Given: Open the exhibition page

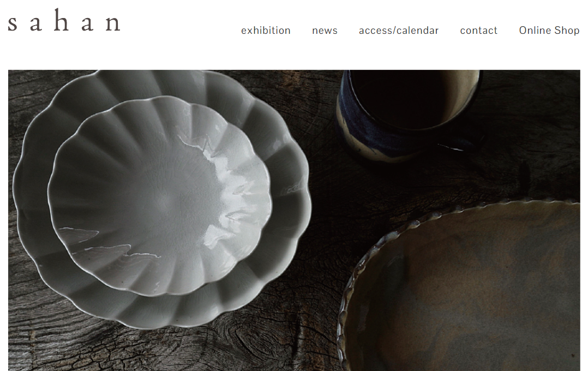Looking at the screenshot, I should [266, 31].
